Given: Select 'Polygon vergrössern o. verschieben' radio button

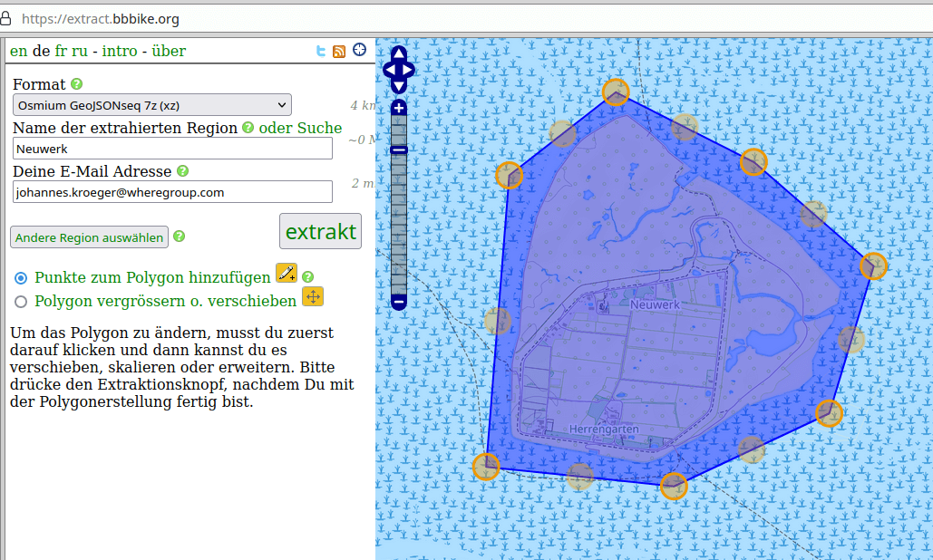Looking at the screenshot, I should 22,302.
